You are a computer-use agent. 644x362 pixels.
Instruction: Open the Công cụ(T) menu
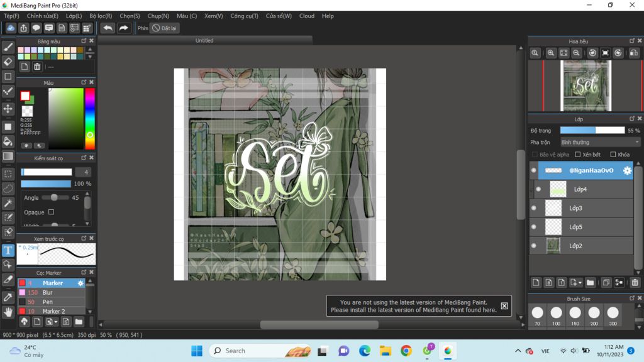[245, 16]
